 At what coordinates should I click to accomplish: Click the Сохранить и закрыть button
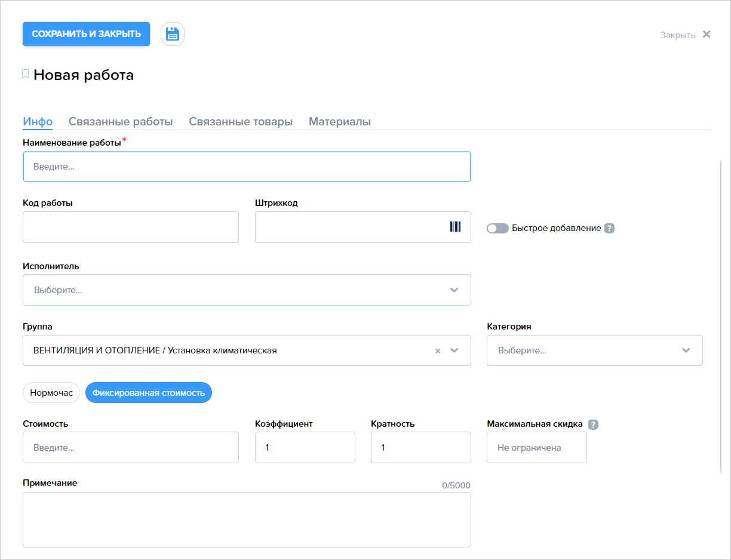pos(86,34)
